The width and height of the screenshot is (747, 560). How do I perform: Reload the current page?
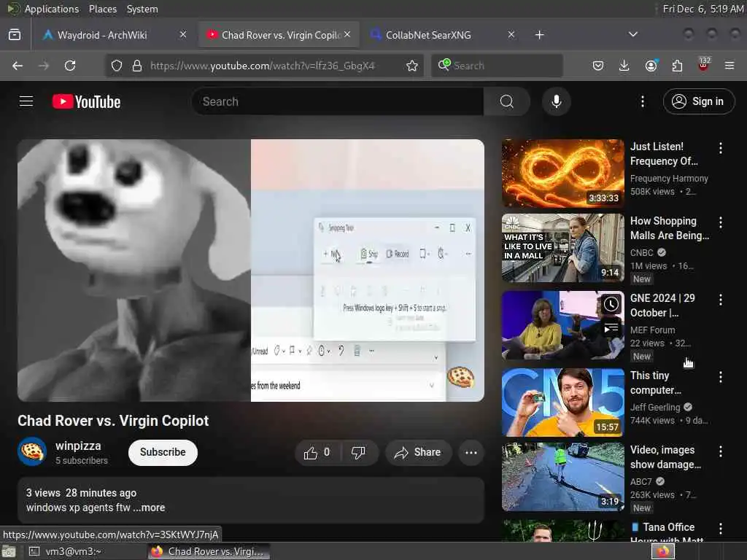pos(70,66)
